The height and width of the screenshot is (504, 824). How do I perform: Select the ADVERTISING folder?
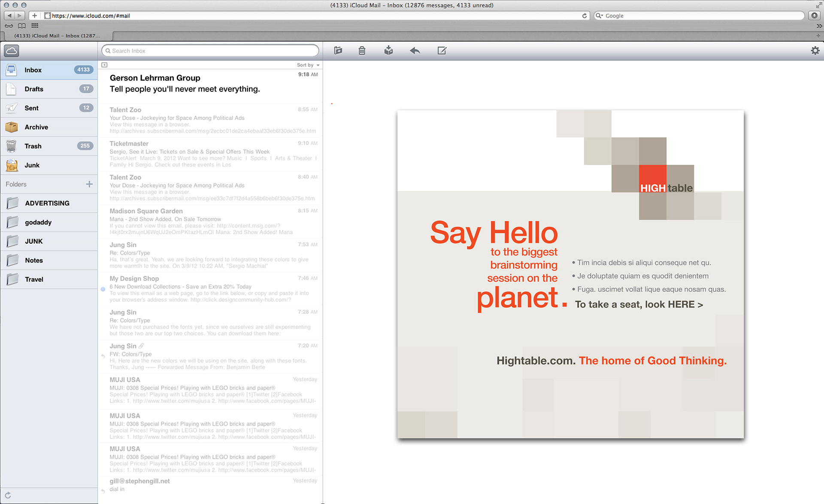(x=49, y=203)
